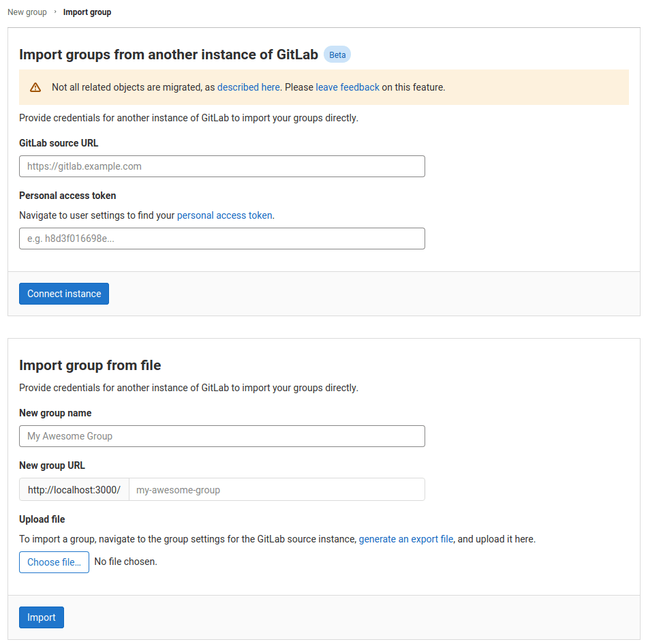The width and height of the screenshot is (646, 644).
Task: Click the warning triangle icon in the banner
Action: click(35, 87)
